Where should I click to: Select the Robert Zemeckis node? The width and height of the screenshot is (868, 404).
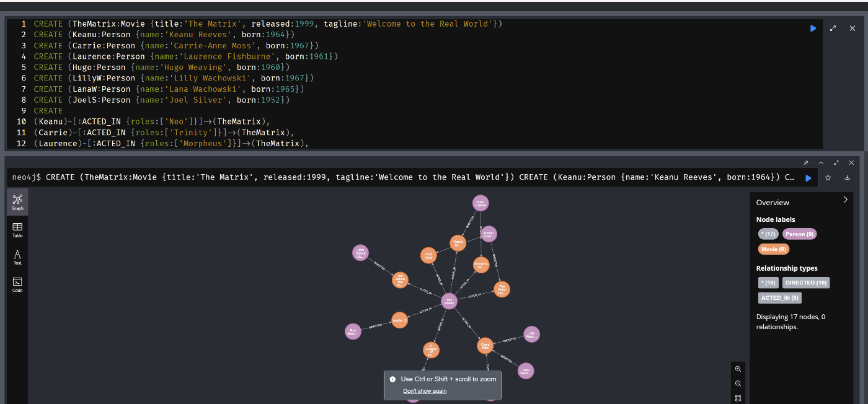489,234
